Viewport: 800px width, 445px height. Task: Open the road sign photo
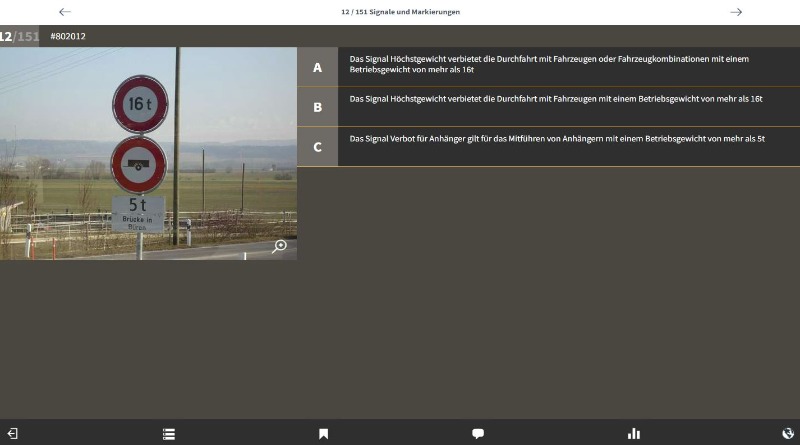tap(148, 153)
